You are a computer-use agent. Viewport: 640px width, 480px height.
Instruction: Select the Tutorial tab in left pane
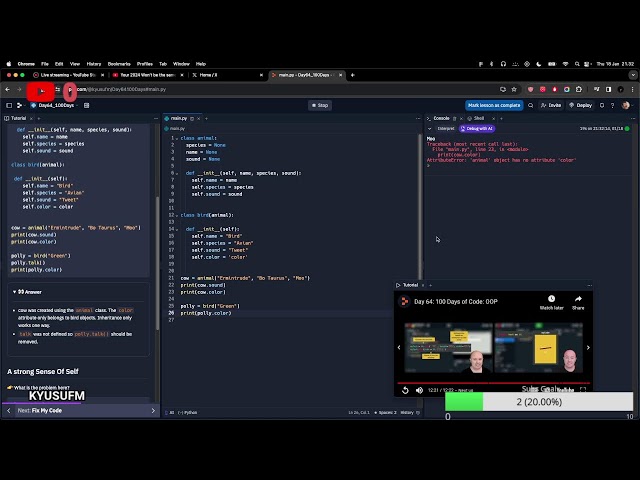pos(16,118)
